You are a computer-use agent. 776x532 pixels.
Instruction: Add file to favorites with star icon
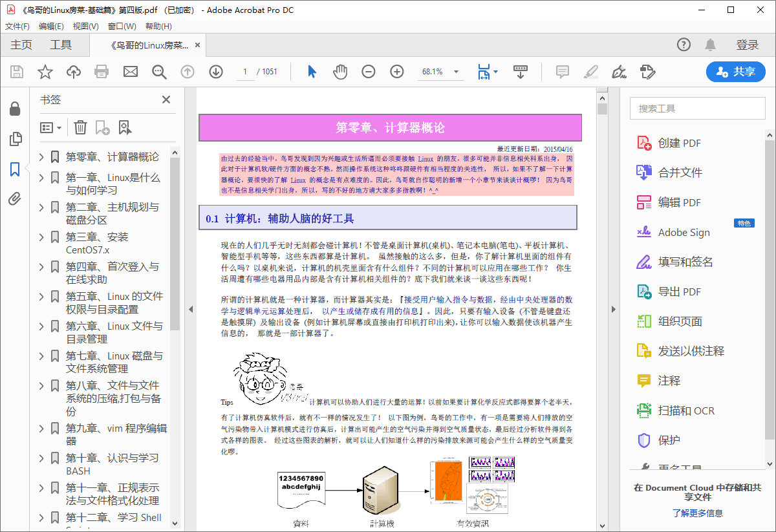coord(45,72)
